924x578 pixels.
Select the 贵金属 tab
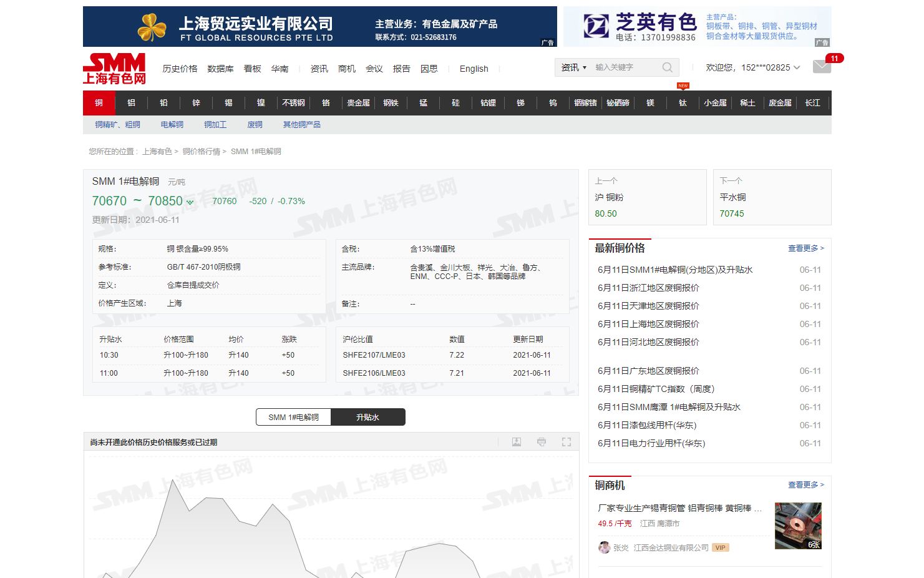pyautogui.click(x=359, y=103)
